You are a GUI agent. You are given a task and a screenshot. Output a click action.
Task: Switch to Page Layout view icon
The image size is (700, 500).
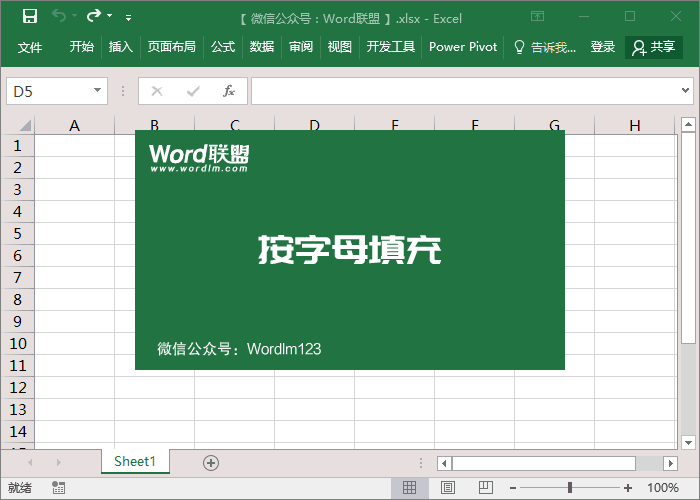pyautogui.click(x=448, y=488)
